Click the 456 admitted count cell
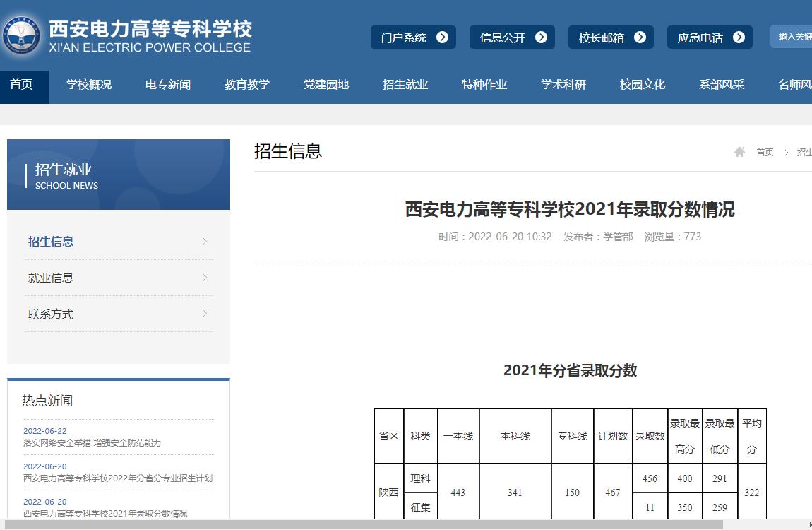Viewport: 812px width, 530px height. click(650, 478)
